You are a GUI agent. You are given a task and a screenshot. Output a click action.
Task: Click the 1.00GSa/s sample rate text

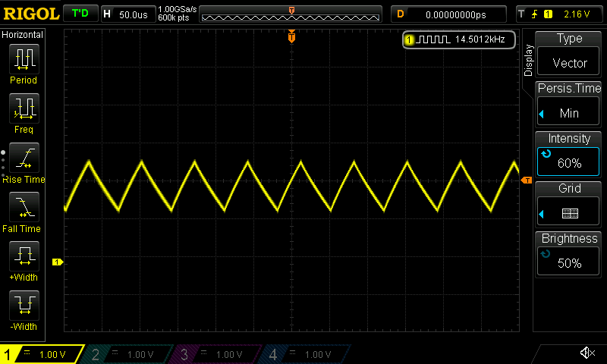pyautogui.click(x=178, y=9)
